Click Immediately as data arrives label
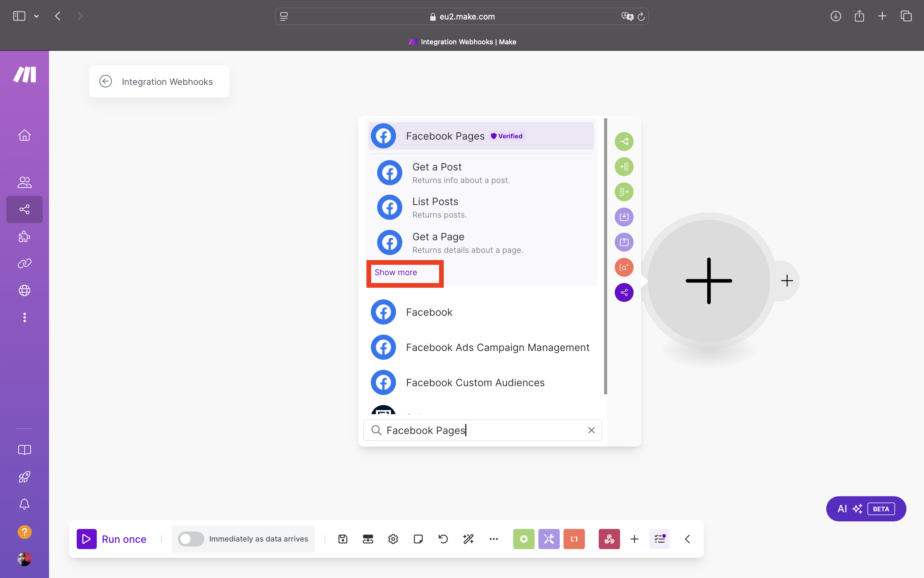This screenshot has width=924, height=578. pyautogui.click(x=259, y=539)
